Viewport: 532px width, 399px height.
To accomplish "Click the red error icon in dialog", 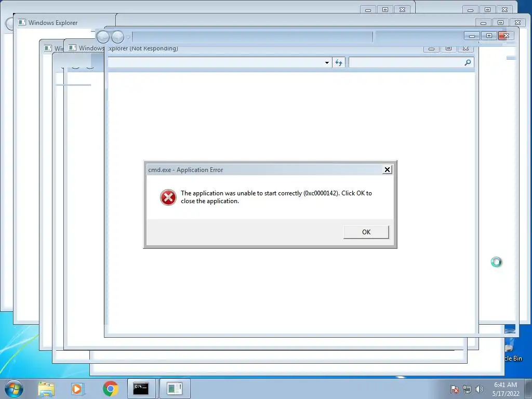I will point(168,197).
